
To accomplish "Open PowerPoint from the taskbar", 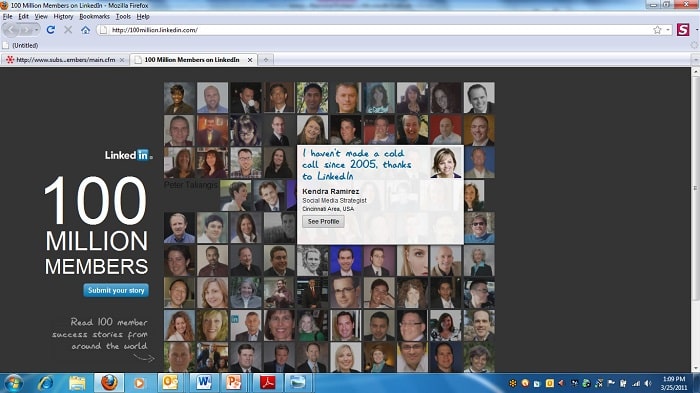I will pos(233,383).
